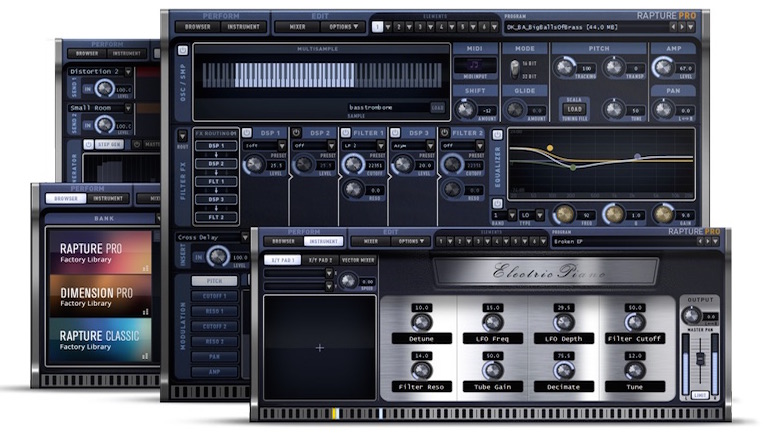
Task: Go to previous program in Electric Piano window
Action: click(x=700, y=241)
